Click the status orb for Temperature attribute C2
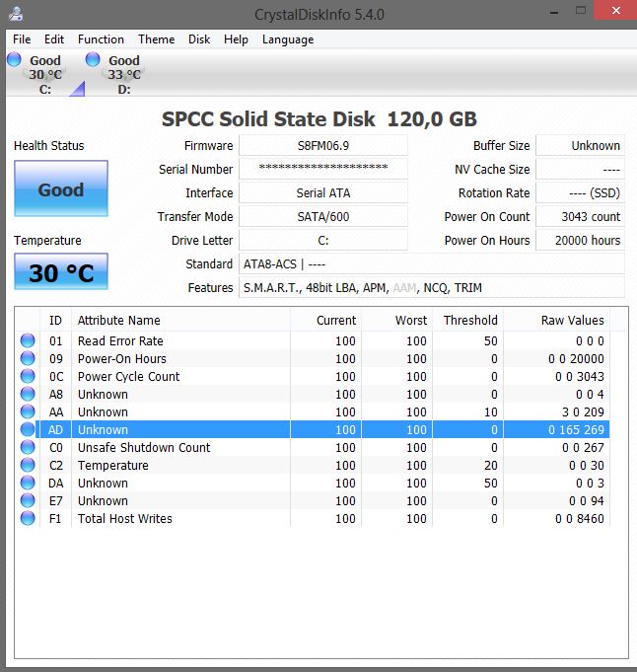 28,465
